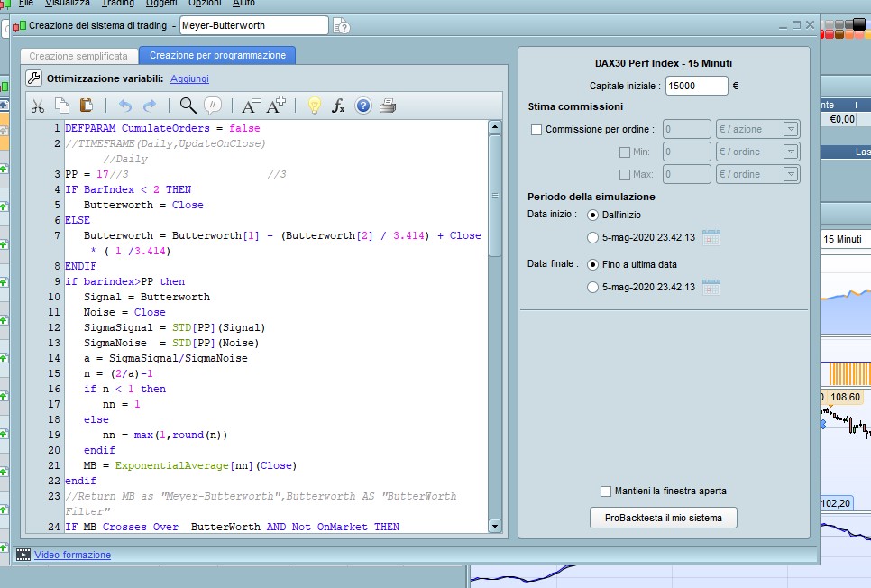Click the Paste clipboard icon
Viewport: 871px width, 588px height.
click(87, 106)
